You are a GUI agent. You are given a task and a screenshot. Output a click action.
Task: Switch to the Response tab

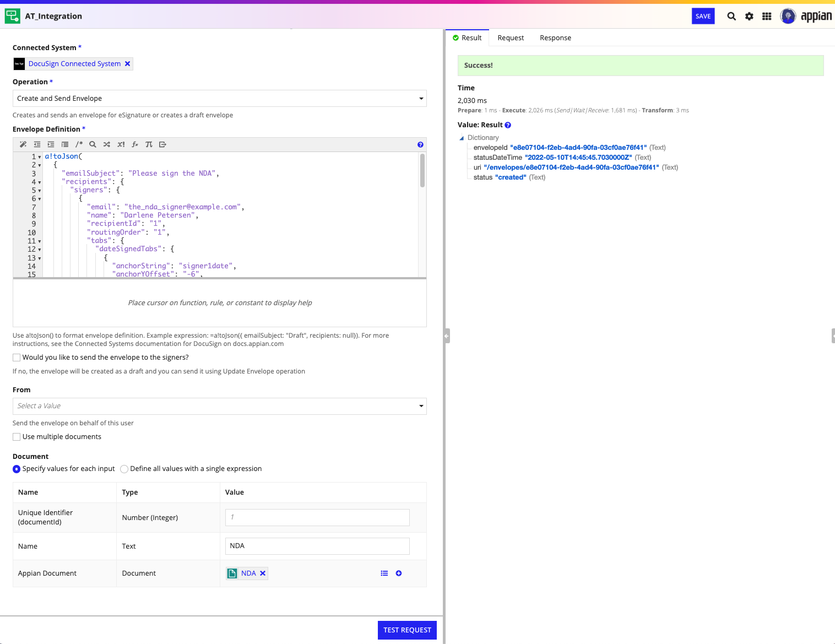coord(555,38)
